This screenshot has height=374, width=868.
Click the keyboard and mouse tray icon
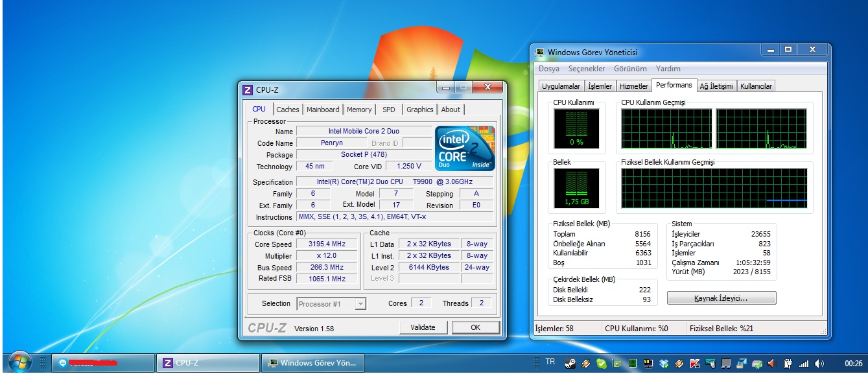710,364
